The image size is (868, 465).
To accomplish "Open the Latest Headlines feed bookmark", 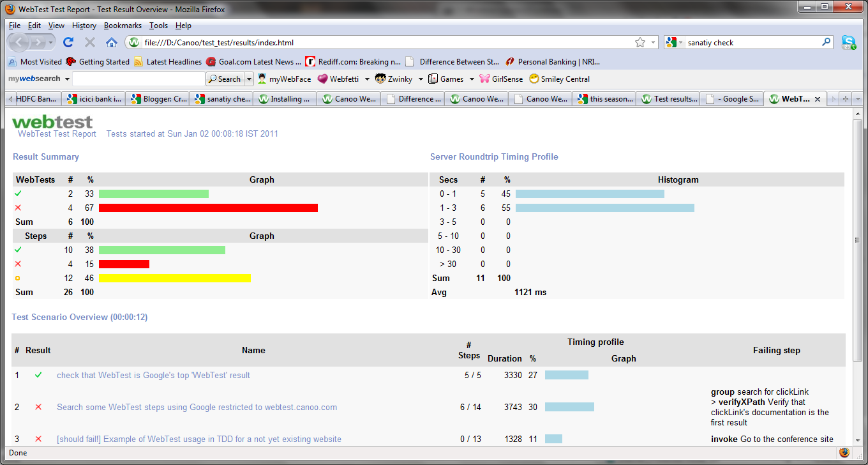I will click(168, 62).
